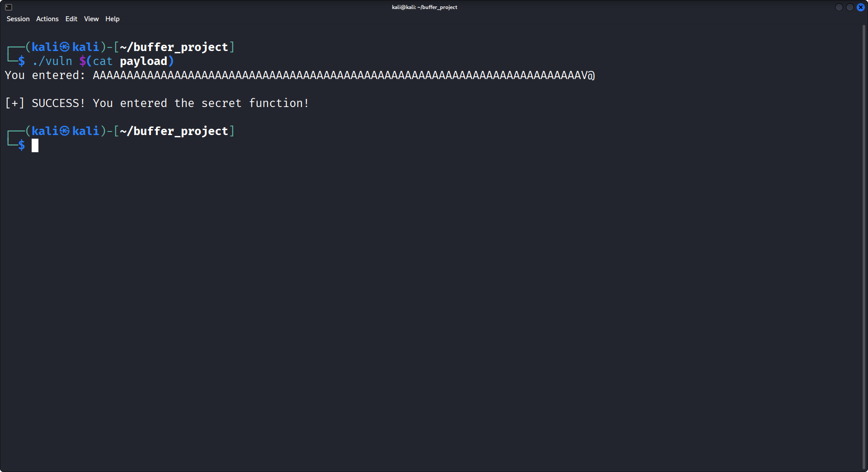Click the blinking block cursor at the prompt
The height and width of the screenshot is (472, 868).
point(35,145)
